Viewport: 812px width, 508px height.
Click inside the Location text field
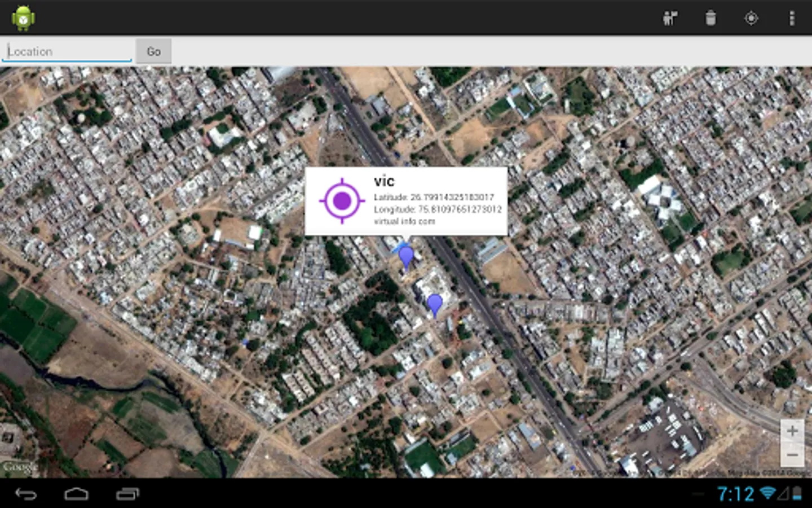click(66, 51)
